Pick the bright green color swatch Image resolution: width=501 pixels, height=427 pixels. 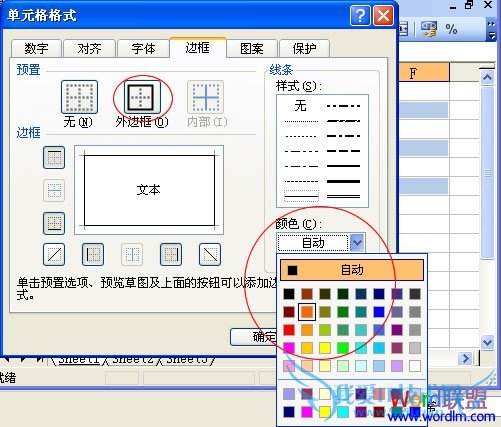coord(343,348)
